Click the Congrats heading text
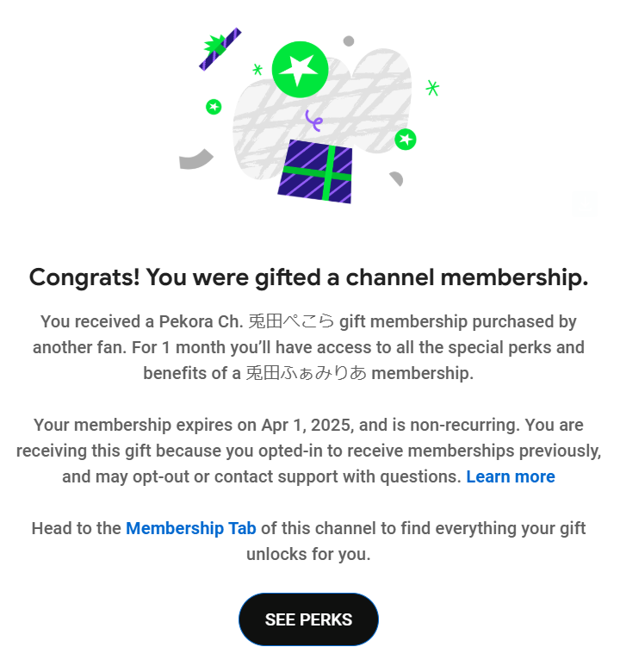The image size is (620, 672). click(x=308, y=277)
